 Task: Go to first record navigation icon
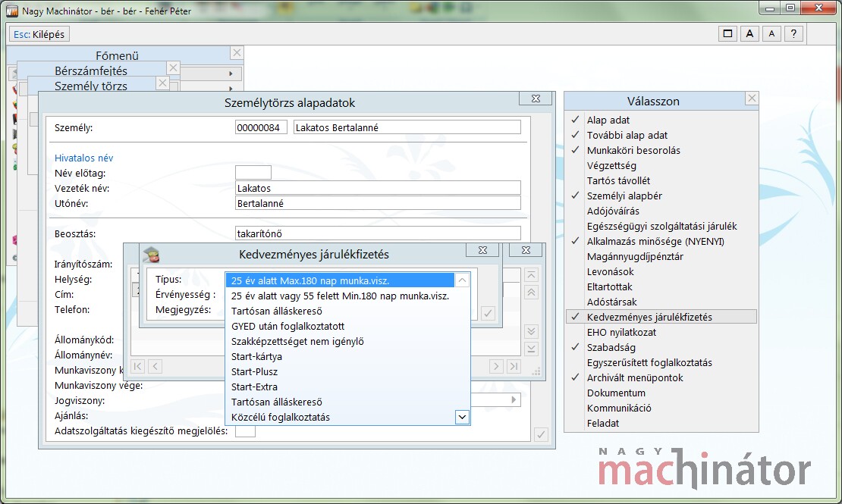pyautogui.click(x=138, y=367)
